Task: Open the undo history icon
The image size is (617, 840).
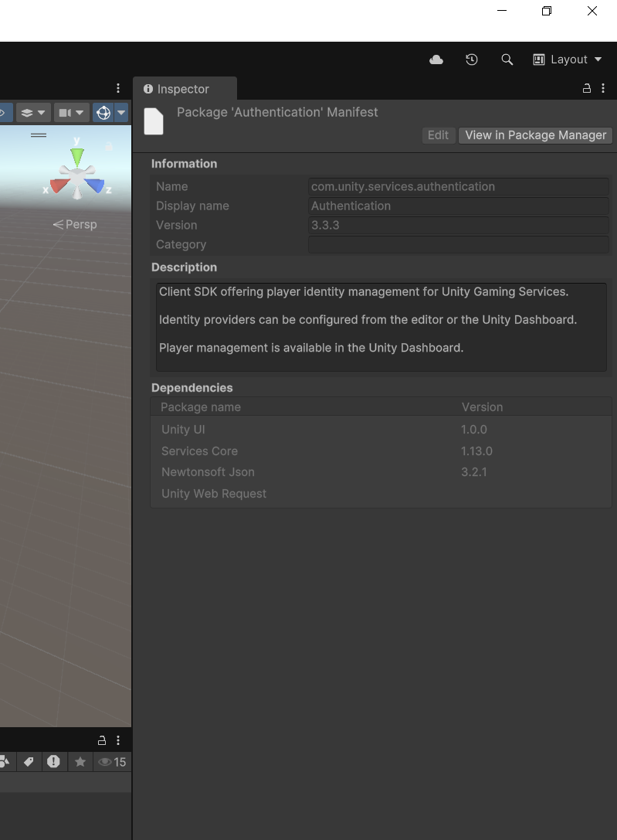Action: pyautogui.click(x=472, y=60)
